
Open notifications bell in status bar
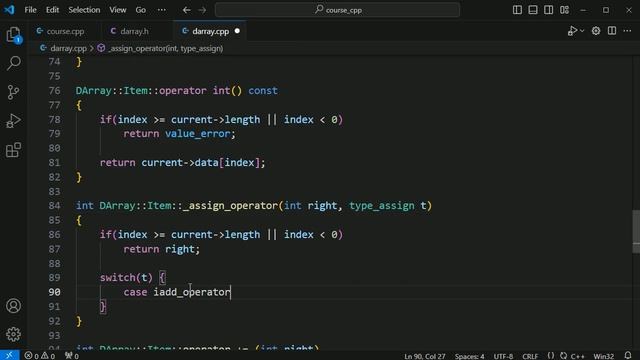(x=628, y=356)
